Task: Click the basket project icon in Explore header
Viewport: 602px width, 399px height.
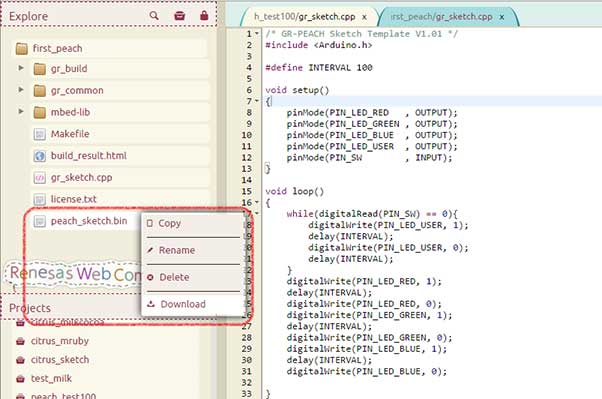Action: point(179,15)
